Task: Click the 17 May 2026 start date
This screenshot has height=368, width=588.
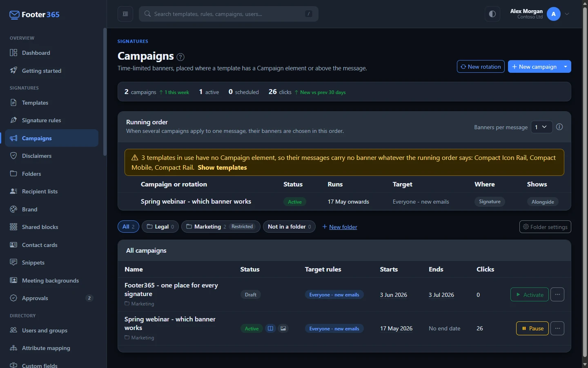Action: pyautogui.click(x=396, y=328)
